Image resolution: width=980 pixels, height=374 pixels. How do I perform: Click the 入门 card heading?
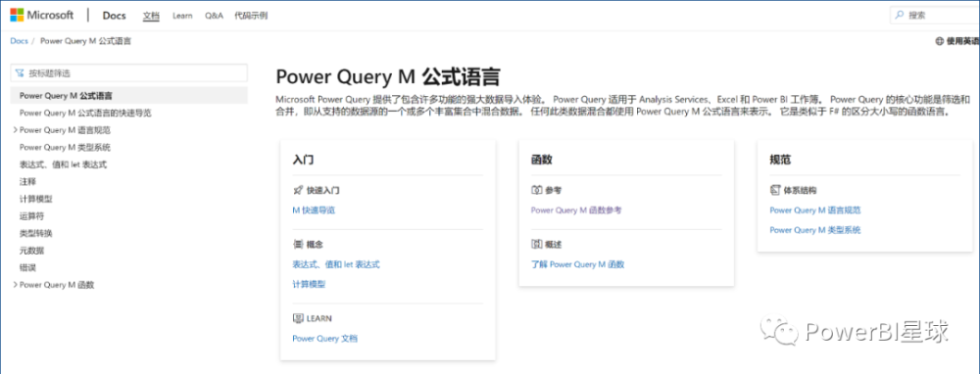point(303,160)
